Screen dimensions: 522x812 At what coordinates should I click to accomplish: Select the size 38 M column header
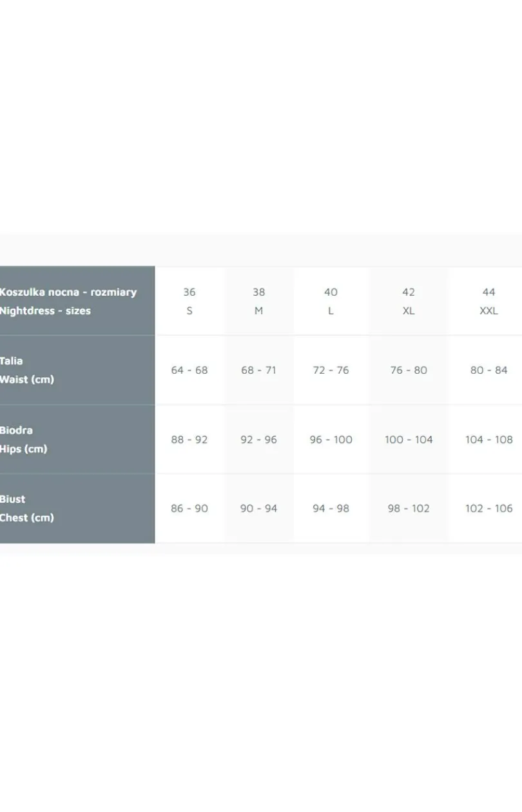click(258, 301)
